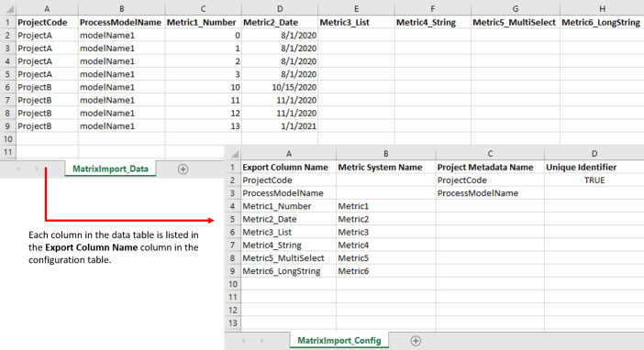
Task: Click ProcessModelName under Project Metadata Name
Action: tap(490, 193)
